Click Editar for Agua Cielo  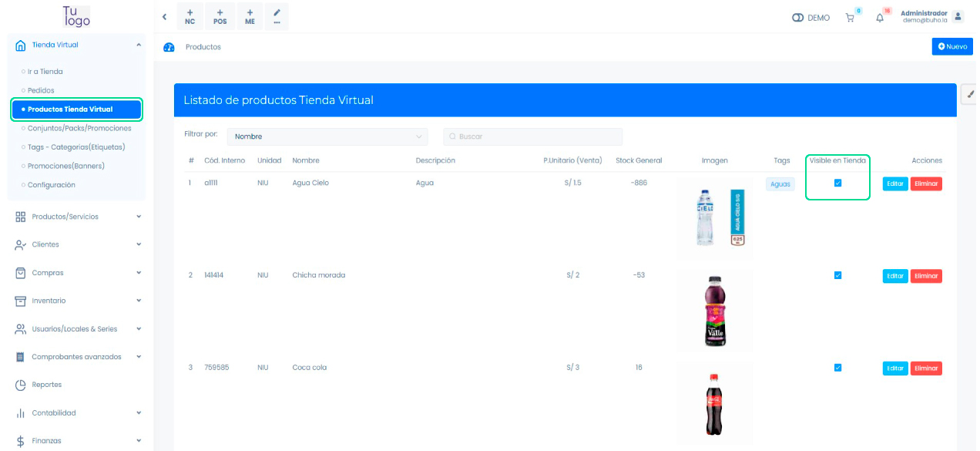[x=894, y=183]
